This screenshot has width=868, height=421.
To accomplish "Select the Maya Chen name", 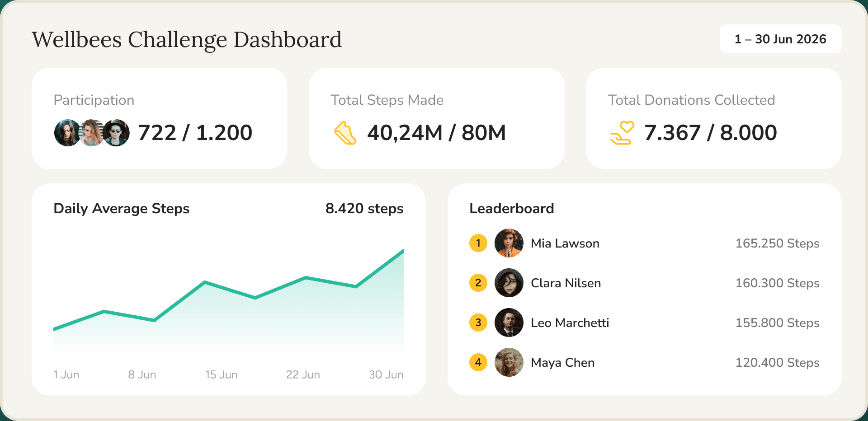I will tap(563, 363).
